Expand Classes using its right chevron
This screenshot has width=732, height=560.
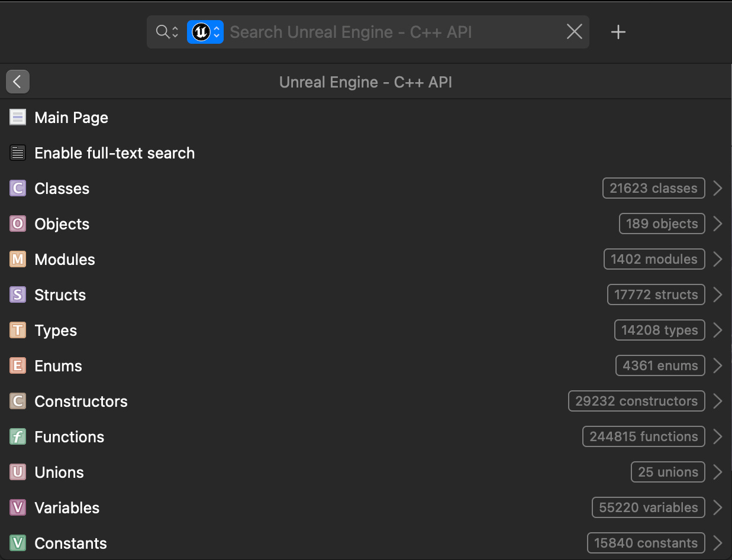click(x=718, y=189)
